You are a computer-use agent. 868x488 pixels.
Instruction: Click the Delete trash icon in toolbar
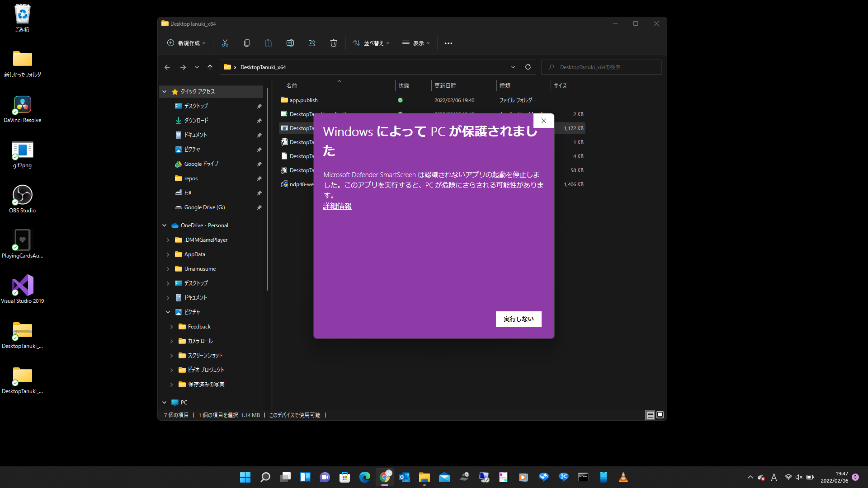click(x=334, y=43)
